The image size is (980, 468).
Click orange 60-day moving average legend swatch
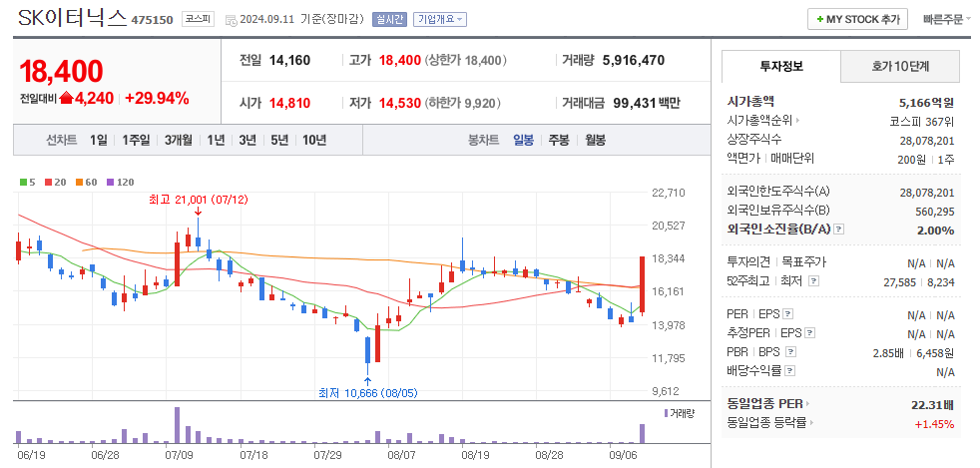pyautogui.click(x=80, y=183)
